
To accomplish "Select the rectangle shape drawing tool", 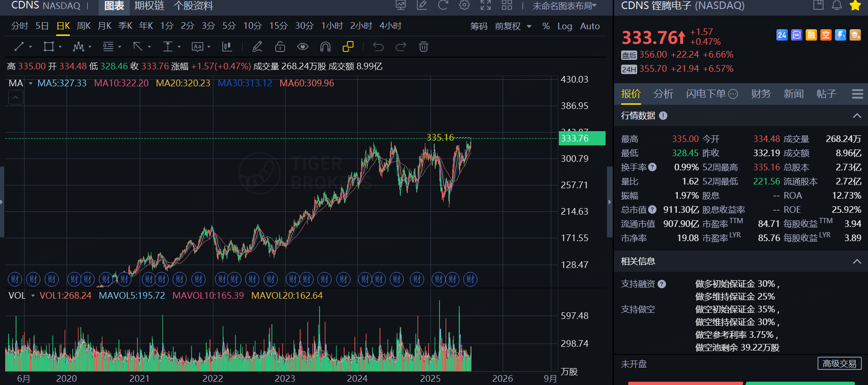I will (49, 46).
